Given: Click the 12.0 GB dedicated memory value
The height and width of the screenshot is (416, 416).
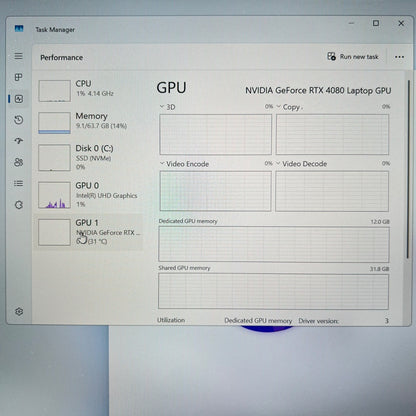Looking at the screenshot, I should tap(380, 222).
